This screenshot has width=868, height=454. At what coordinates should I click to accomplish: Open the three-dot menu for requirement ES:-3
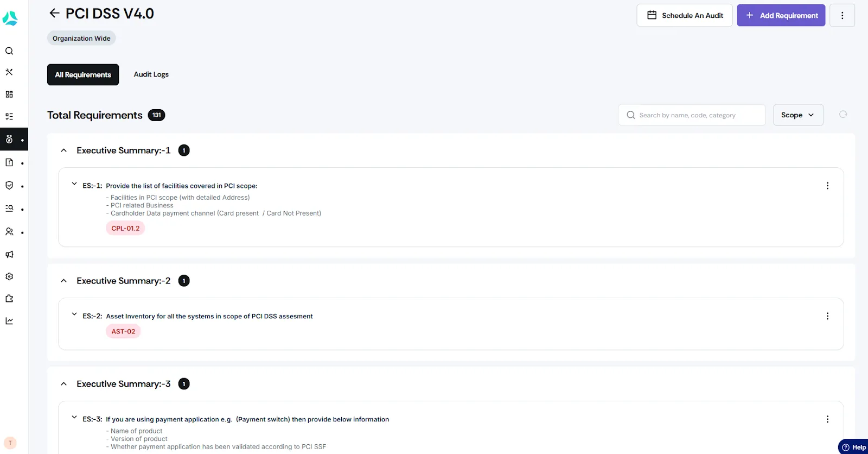pyautogui.click(x=827, y=419)
